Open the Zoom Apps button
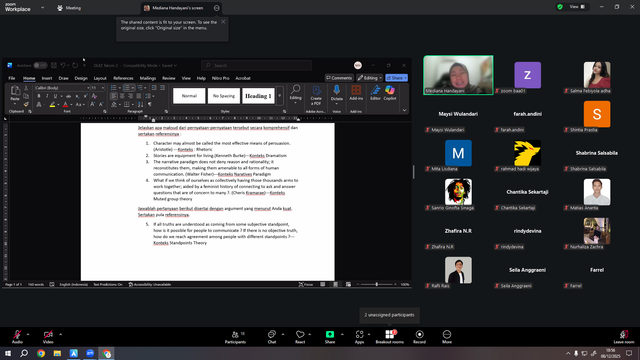 359,337
